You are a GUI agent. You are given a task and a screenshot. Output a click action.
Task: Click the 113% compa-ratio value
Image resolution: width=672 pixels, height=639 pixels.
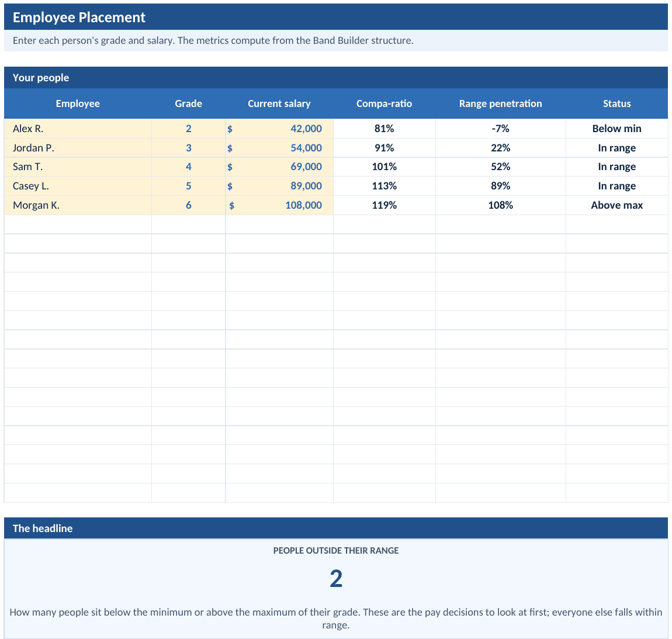385,186
